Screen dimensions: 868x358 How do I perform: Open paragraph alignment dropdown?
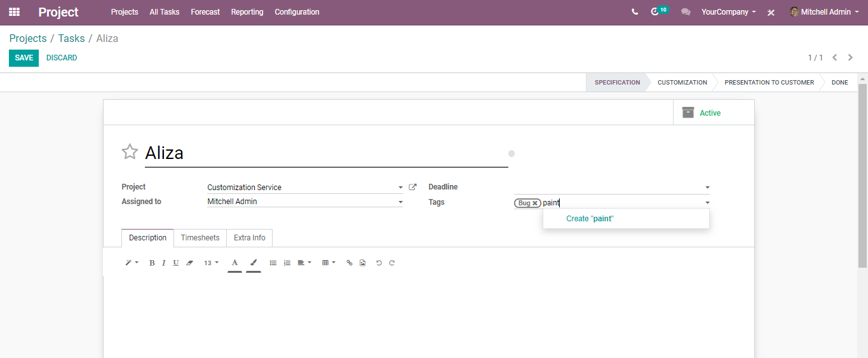pos(304,263)
